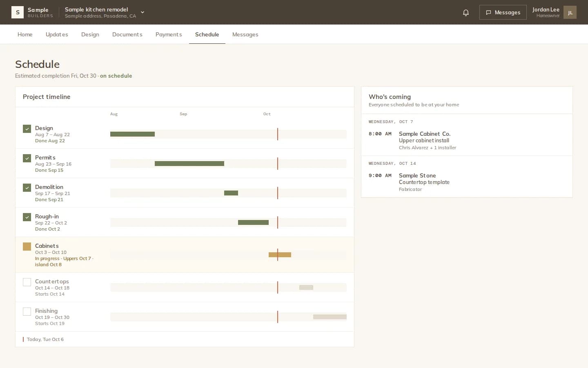Click the Cabinets in-progress status box
Image resolution: width=588 pixels, height=368 pixels.
pos(27,247)
